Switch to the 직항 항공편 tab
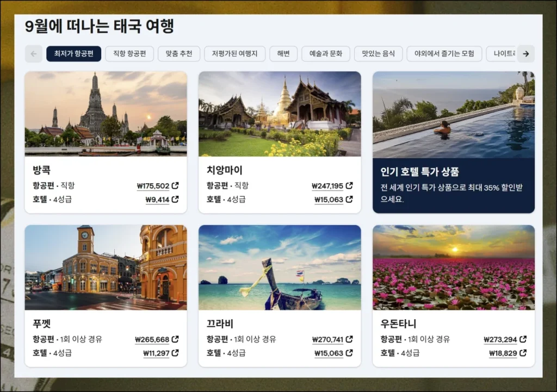557x392 pixels. pos(128,54)
